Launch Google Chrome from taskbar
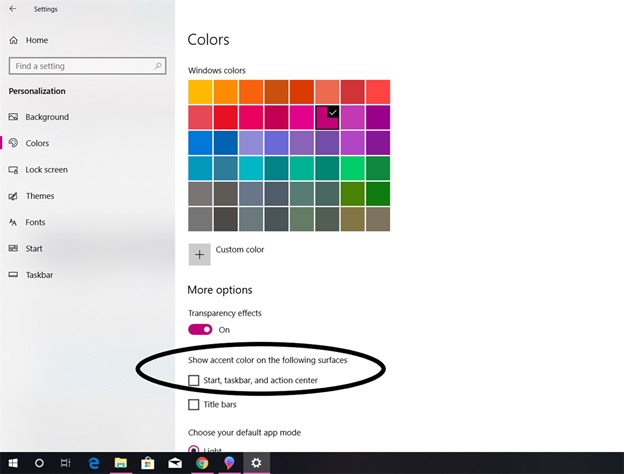This screenshot has height=474, width=624. 202,463
